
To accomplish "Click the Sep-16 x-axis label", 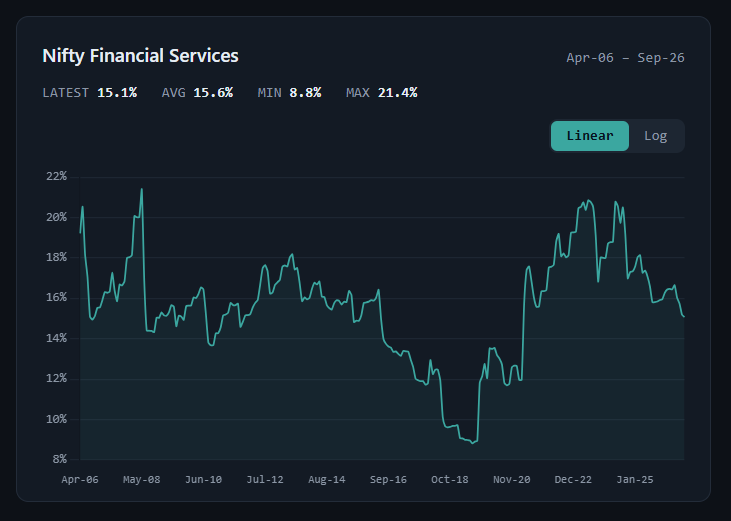I will coord(388,480).
